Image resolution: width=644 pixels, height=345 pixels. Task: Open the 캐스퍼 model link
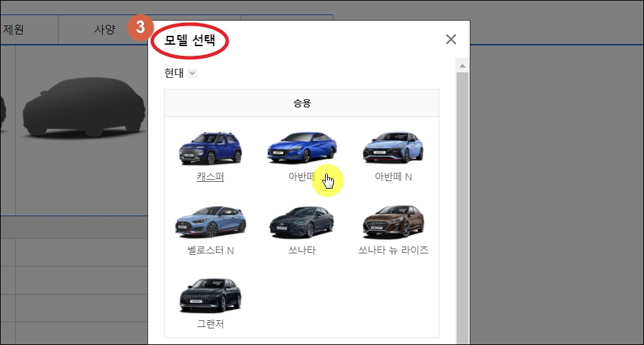coord(210,177)
